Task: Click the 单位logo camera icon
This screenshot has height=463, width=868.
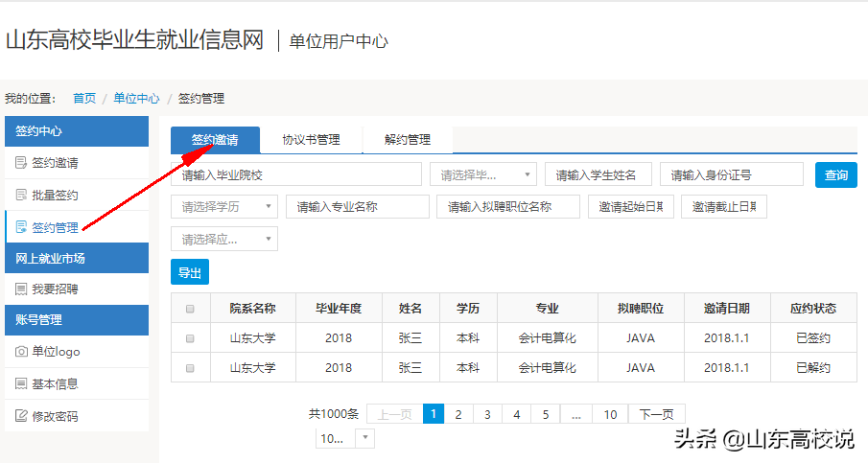Action: coord(21,351)
